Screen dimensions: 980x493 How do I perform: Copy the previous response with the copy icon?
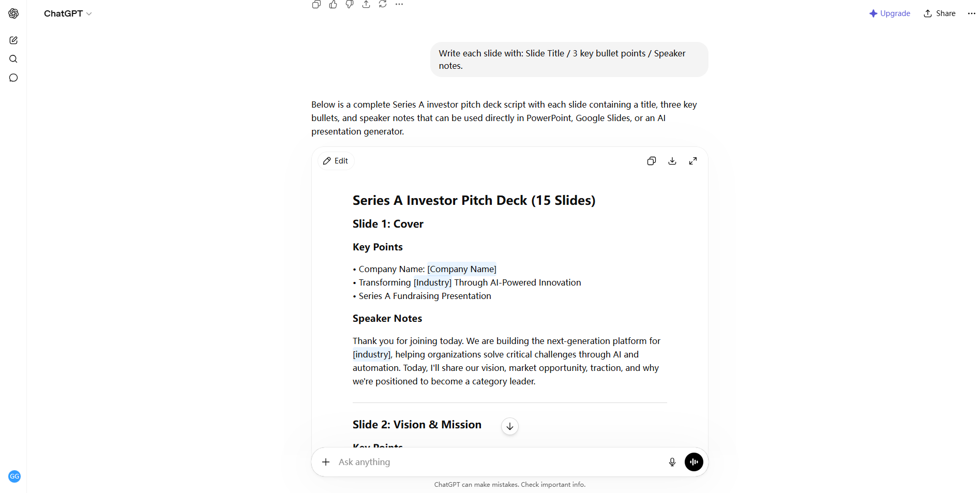tap(316, 4)
